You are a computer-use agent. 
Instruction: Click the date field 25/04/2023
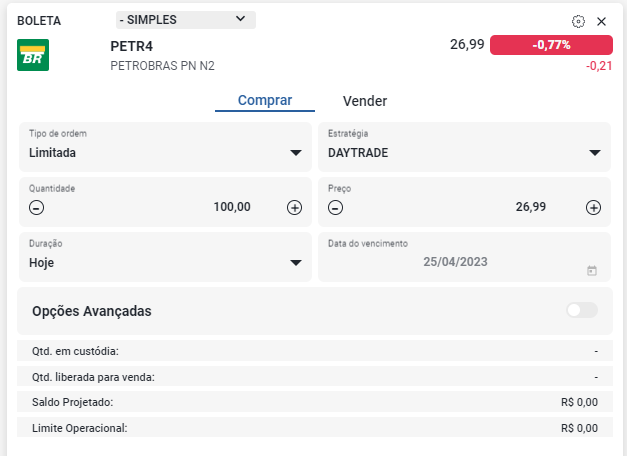pos(455,262)
